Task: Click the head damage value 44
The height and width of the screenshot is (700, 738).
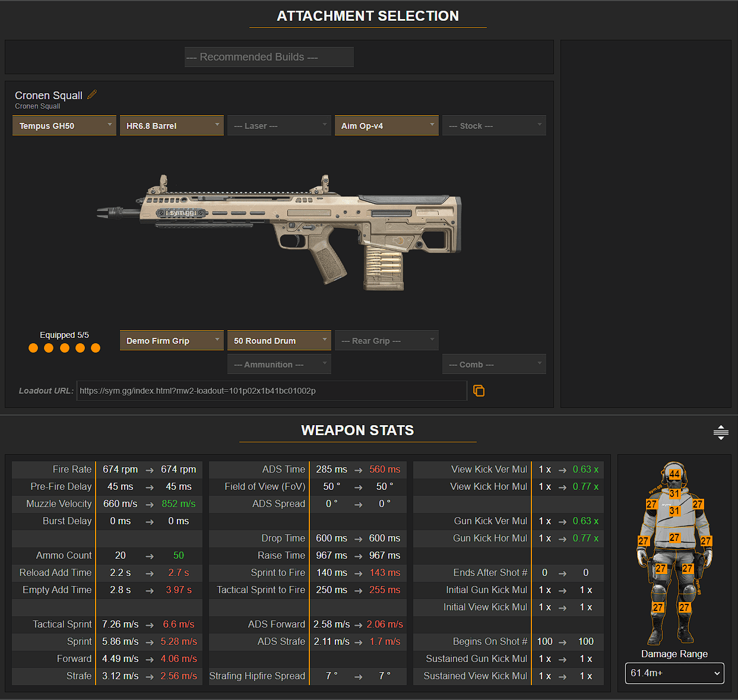Action: (675, 474)
